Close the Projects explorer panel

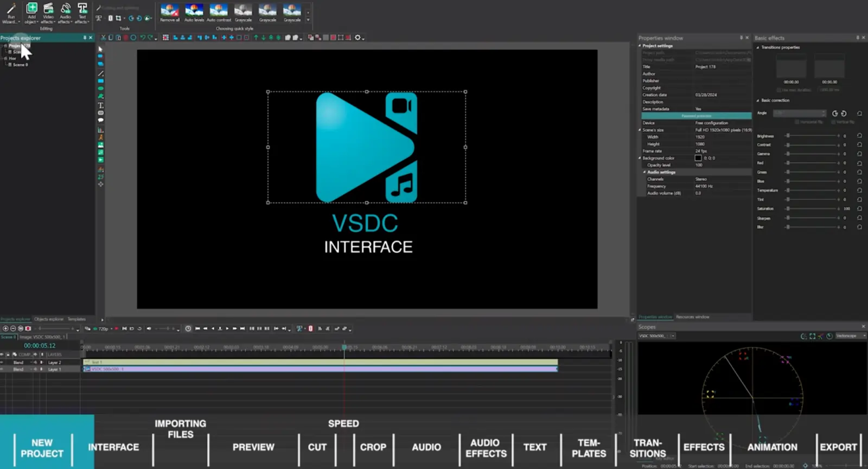click(91, 37)
